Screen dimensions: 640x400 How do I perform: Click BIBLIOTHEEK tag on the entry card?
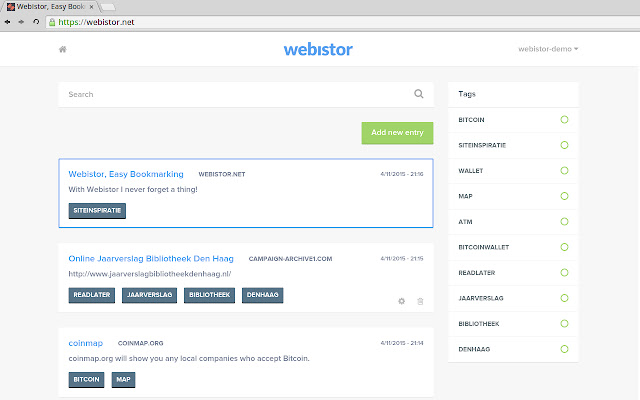tap(209, 295)
